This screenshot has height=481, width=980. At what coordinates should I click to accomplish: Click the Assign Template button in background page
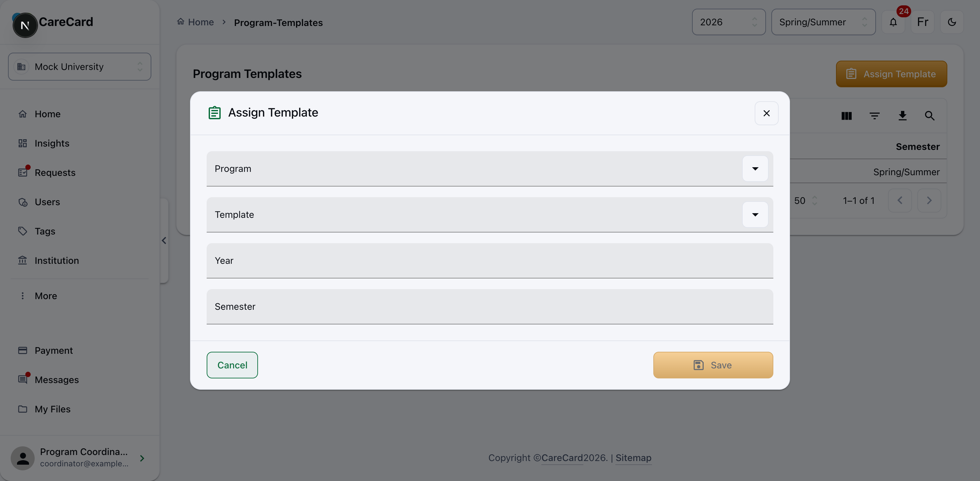(891, 74)
